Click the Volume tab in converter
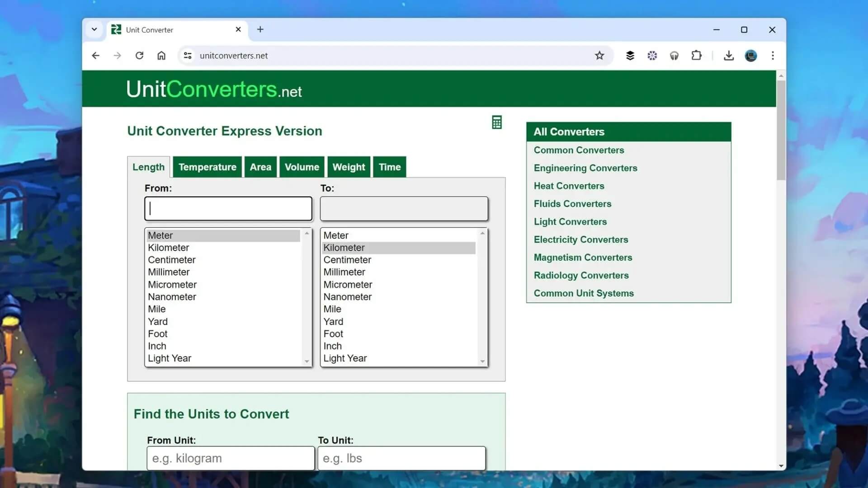 pos(302,167)
